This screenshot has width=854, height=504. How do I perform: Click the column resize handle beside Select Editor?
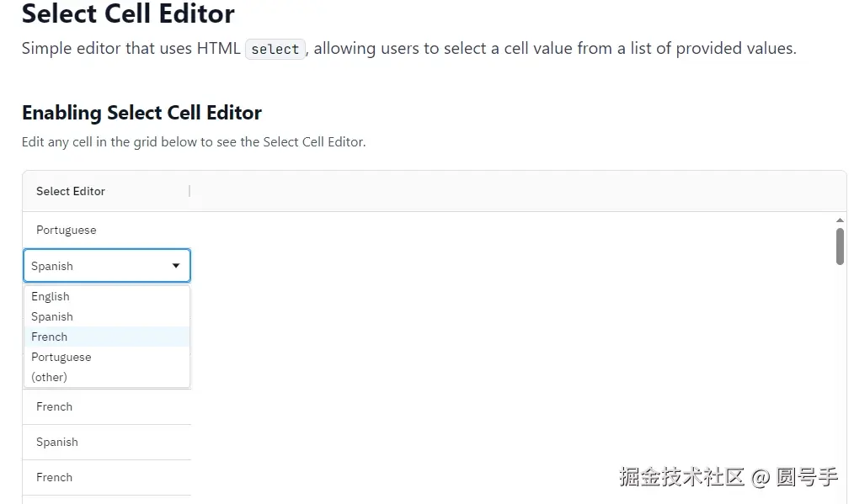189,191
